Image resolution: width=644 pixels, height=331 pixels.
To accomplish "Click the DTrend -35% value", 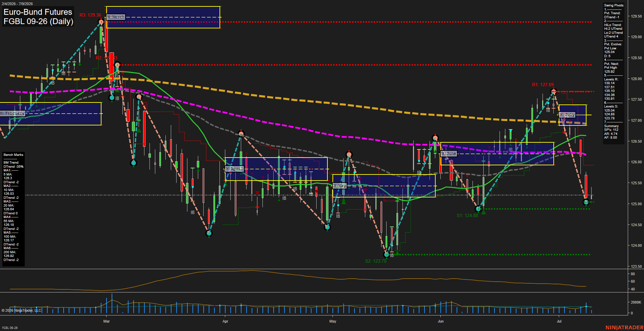I will 14,167.
